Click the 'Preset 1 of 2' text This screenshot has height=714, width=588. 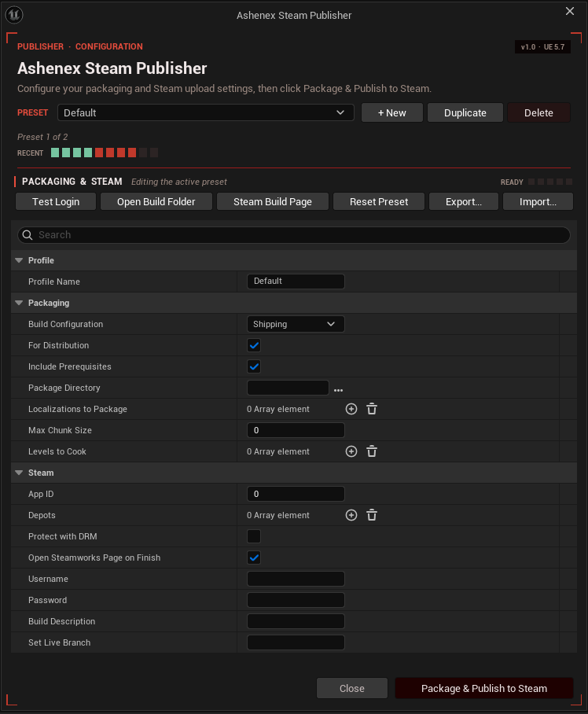tap(42, 137)
